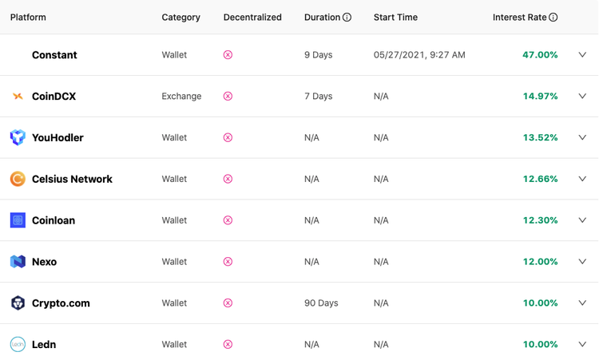Click the 05/27/2021, 9:27 AM start time
Image resolution: width=599 pixels, height=364 pixels.
click(419, 55)
